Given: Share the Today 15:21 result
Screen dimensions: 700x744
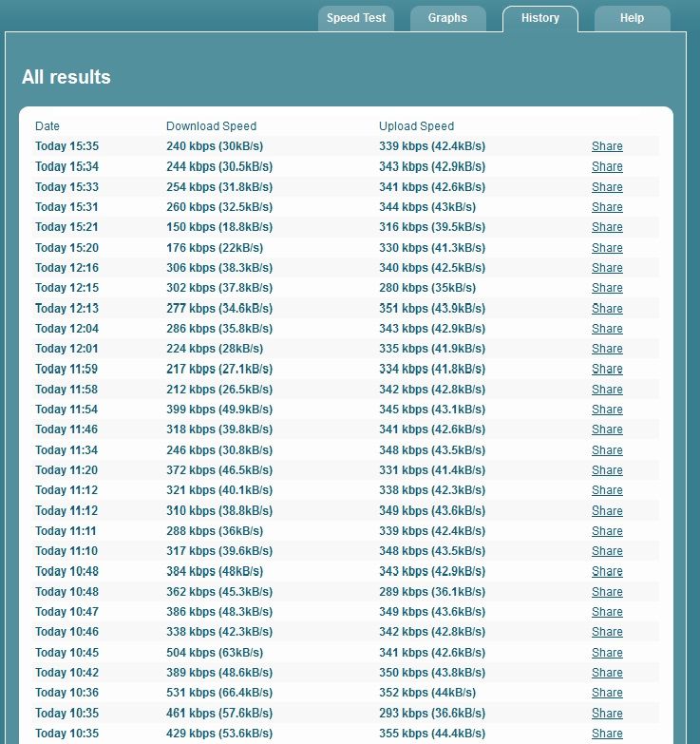Looking at the screenshot, I should coord(607,227).
